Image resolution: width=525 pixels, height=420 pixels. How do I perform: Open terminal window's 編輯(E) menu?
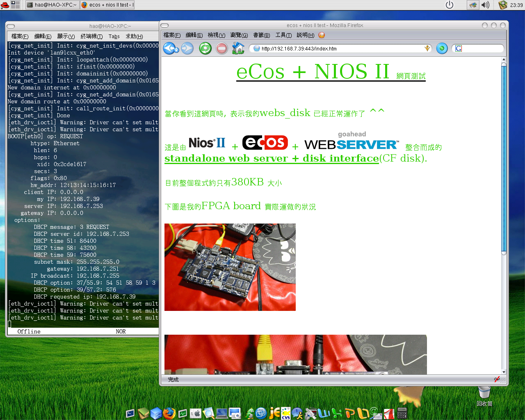pyautogui.click(x=43, y=37)
